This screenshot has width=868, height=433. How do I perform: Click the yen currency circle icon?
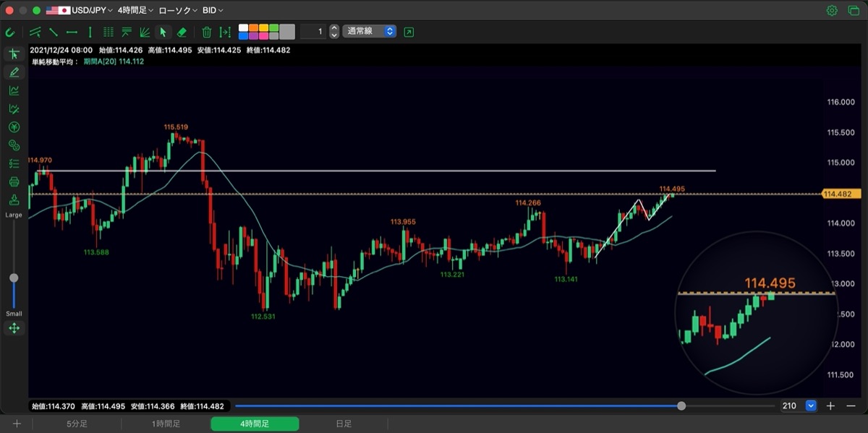click(14, 127)
